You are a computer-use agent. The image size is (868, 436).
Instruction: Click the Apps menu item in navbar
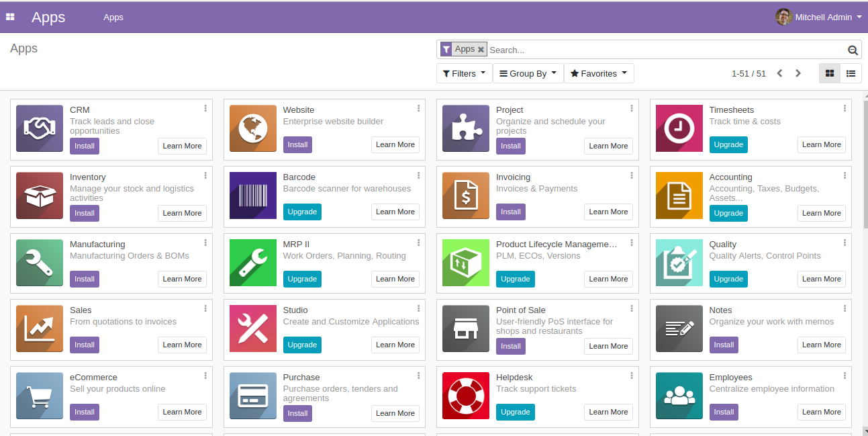pos(113,17)
